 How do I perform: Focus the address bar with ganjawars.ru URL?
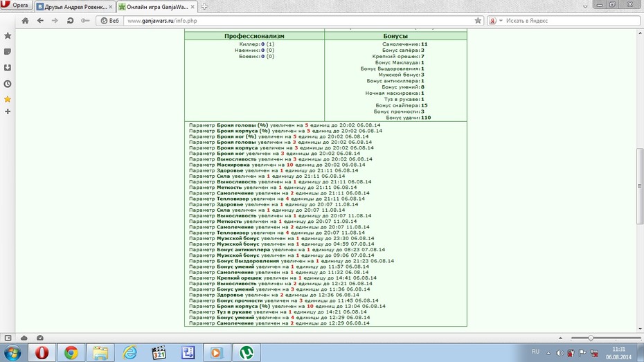[299, 21]
